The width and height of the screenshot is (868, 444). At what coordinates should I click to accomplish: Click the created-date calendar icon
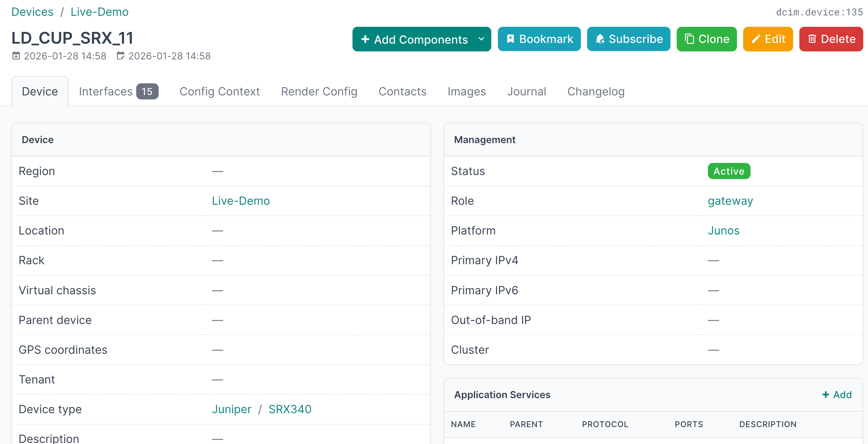click(16, 56)
